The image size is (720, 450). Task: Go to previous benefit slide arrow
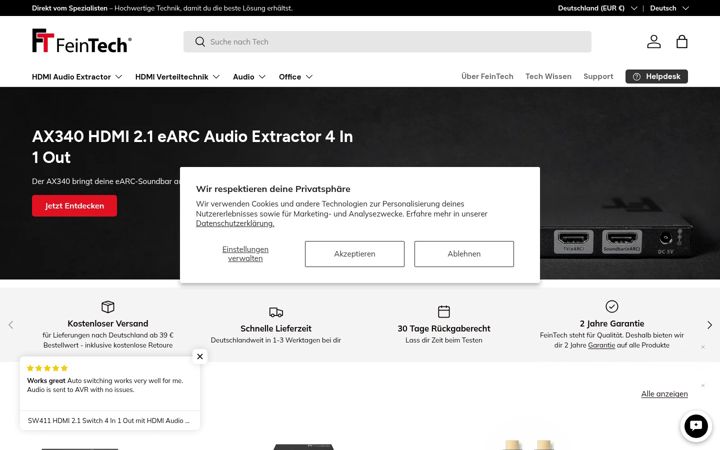click(x=11, y=325)
